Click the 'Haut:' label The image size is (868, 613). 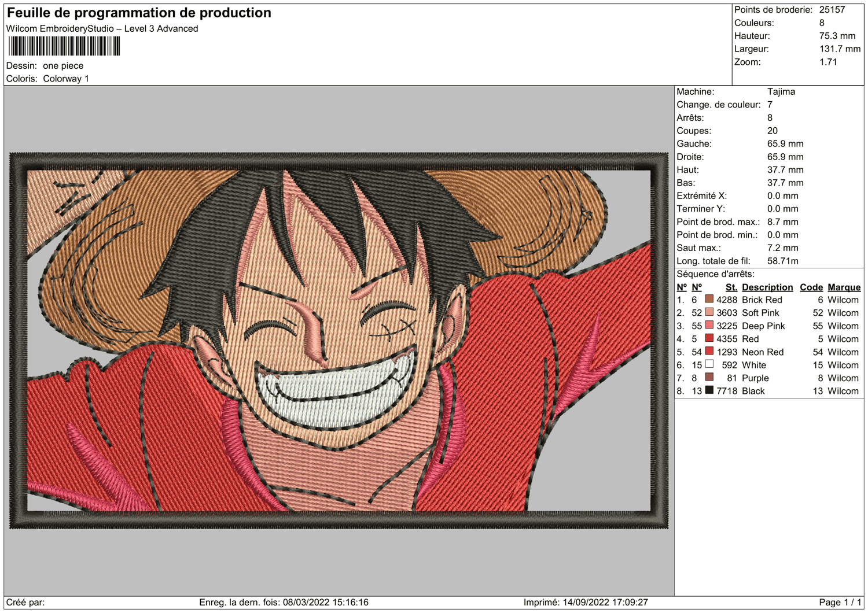coord(687,170)
